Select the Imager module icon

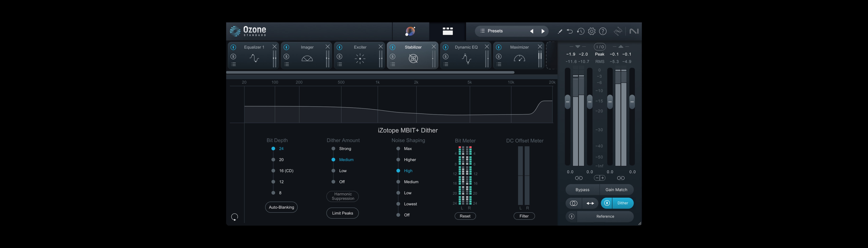pyautogui.click(x=307, y=59)
